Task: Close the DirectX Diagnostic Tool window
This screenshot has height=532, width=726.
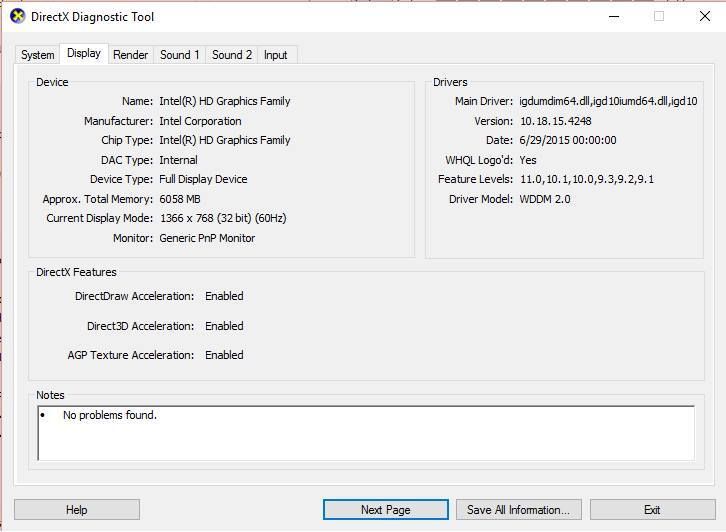Action: tap(705, 17)
